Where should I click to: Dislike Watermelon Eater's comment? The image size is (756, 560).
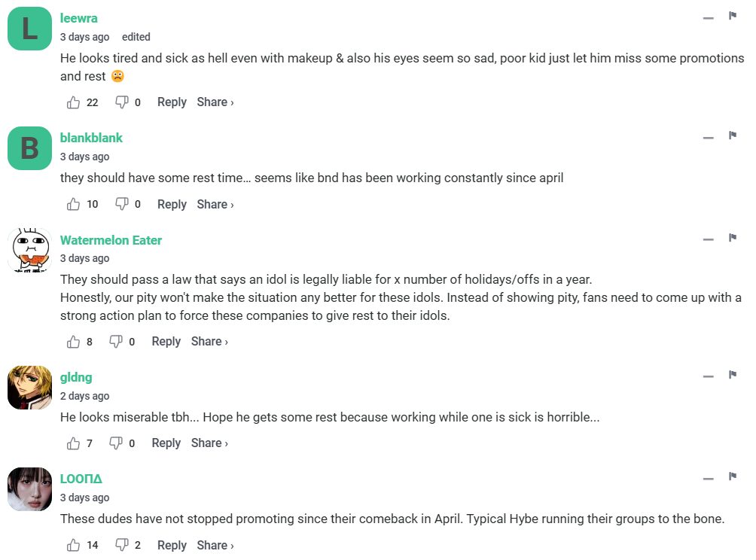116,342
